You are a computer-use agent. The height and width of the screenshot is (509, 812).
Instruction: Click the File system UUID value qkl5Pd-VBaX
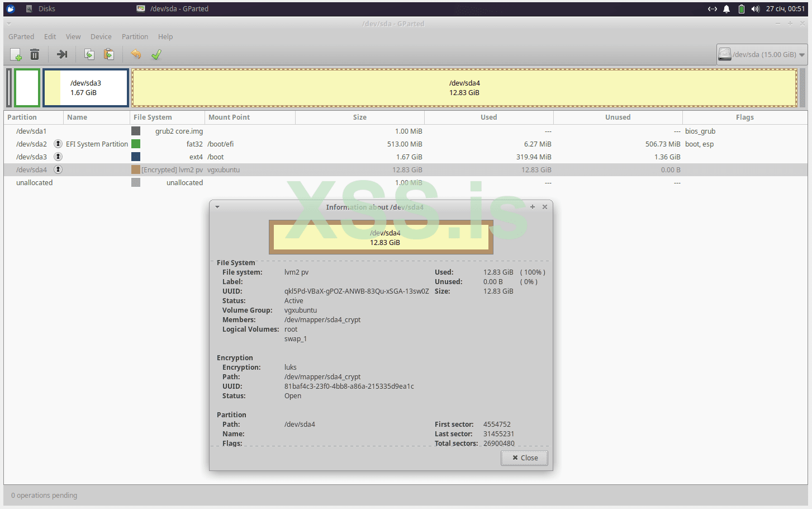357,291
